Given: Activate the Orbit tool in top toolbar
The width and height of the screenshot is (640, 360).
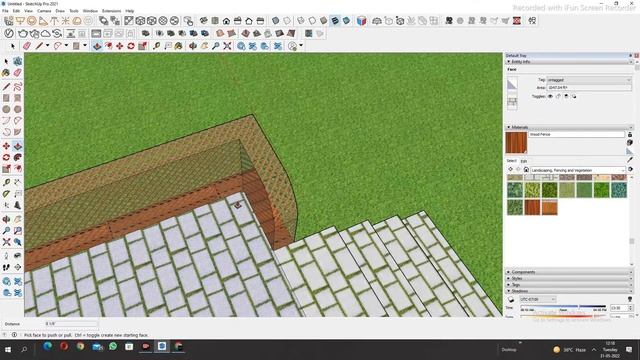Looking at the screenshot, I should click(x=193, y=46).
